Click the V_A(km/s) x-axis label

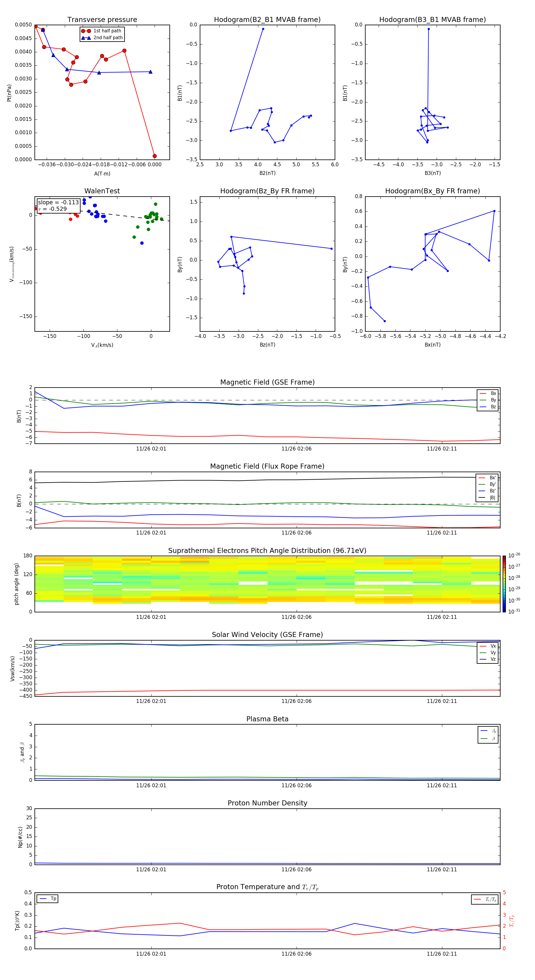[102, 345]
